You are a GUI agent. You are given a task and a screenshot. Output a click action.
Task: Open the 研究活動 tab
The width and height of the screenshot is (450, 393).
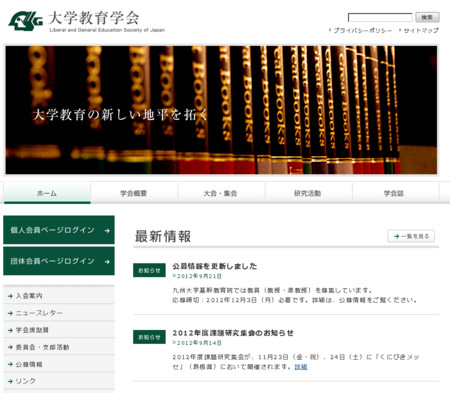coord(308,193)
